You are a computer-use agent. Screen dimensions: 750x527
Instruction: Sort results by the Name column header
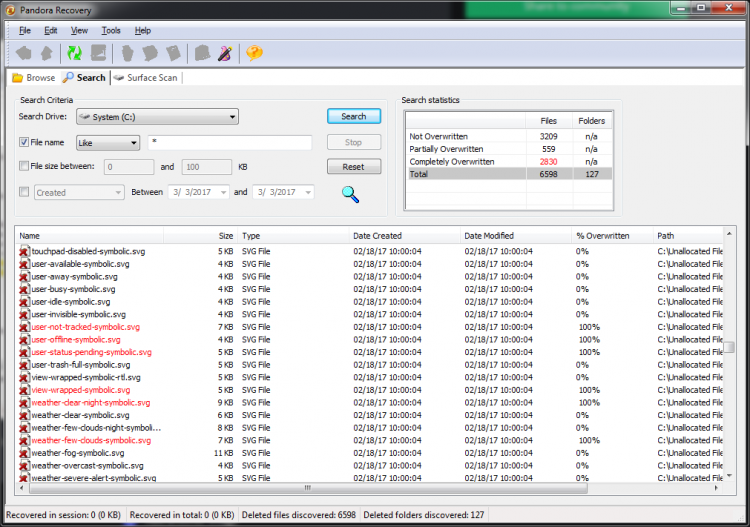coord(91,236)
